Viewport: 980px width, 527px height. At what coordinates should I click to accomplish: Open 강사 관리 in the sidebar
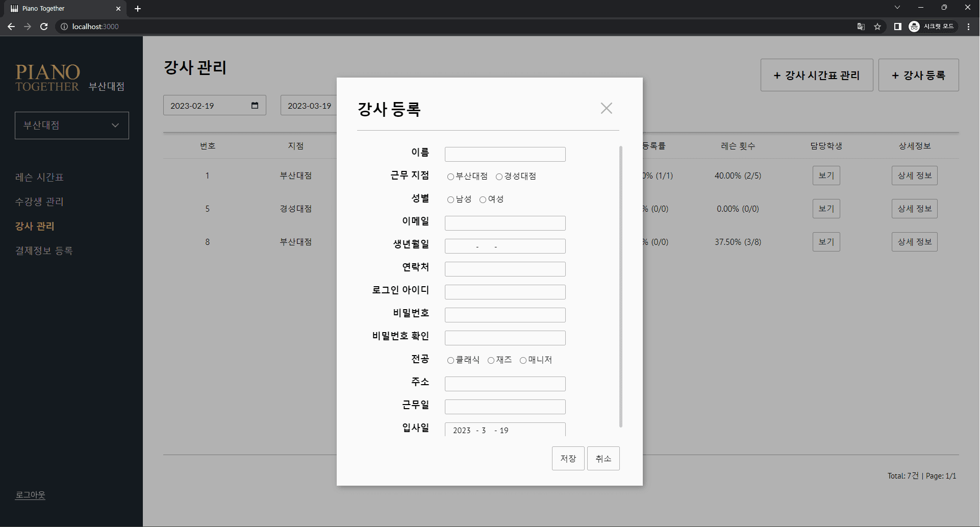(x=35, y=226)
